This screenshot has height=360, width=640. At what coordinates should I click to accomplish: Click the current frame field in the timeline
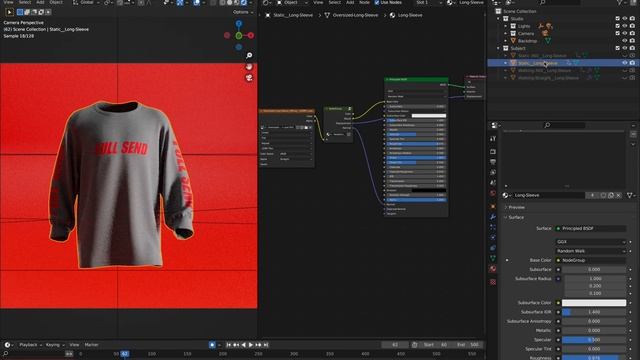tap(394, 345)
